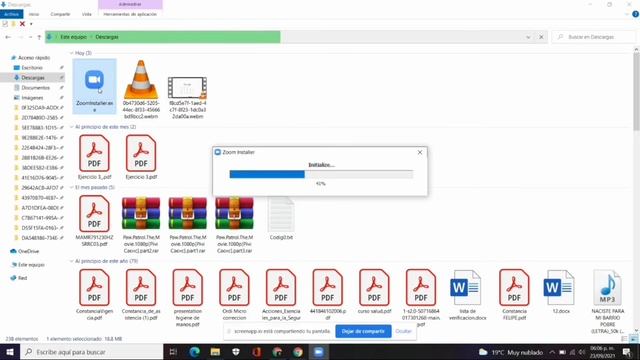The height and width of the screenshot is (360, 640).
Task: Open Microsoft Edge from taskbar
Action: [x=195, y=352]
